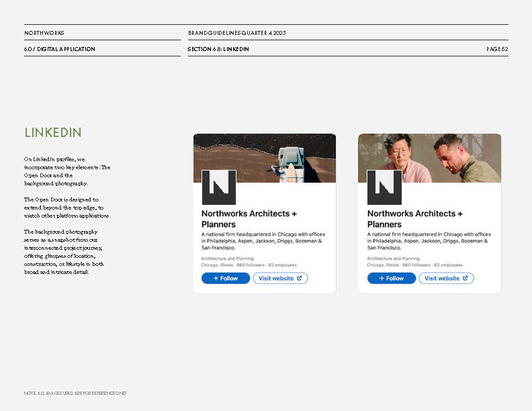
Task: Click Northworks Architects + Planners title in right card
Action: click(415, 219)
